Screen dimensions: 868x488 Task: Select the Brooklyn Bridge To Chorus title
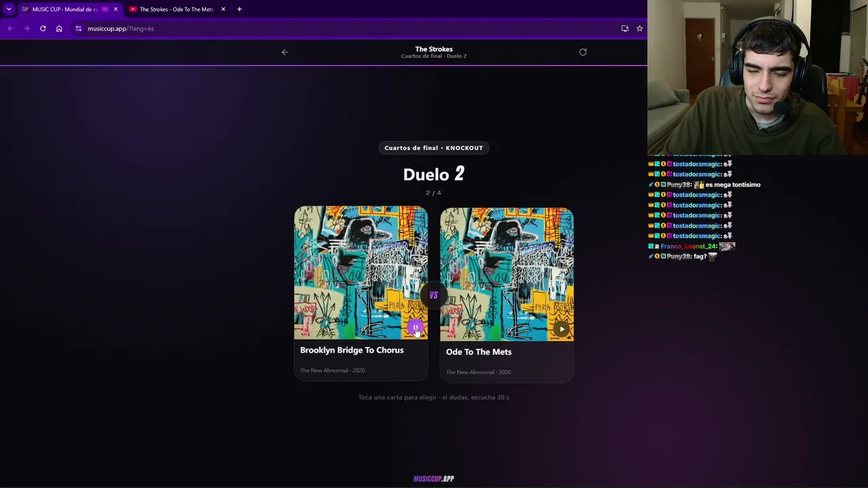coord(352,350)
